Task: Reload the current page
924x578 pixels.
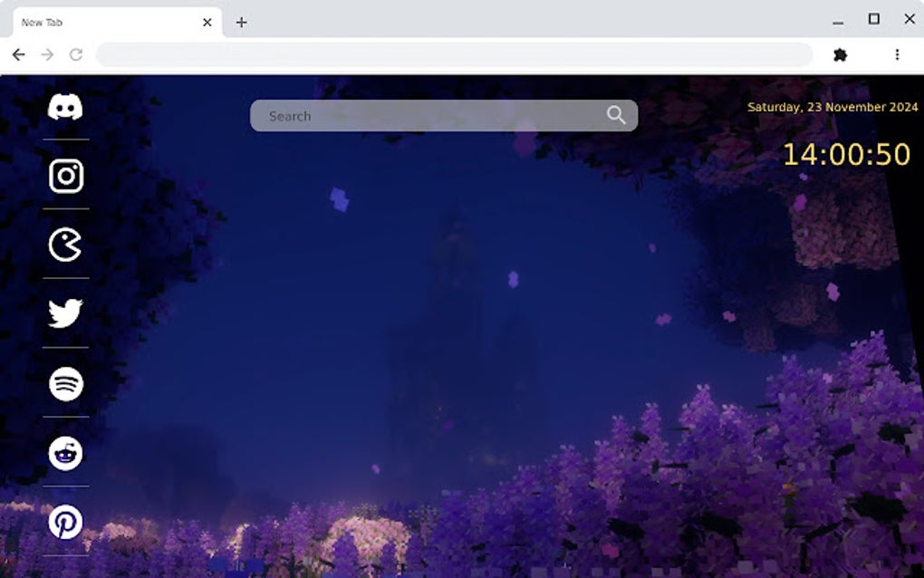Action: tap(75, 54)
